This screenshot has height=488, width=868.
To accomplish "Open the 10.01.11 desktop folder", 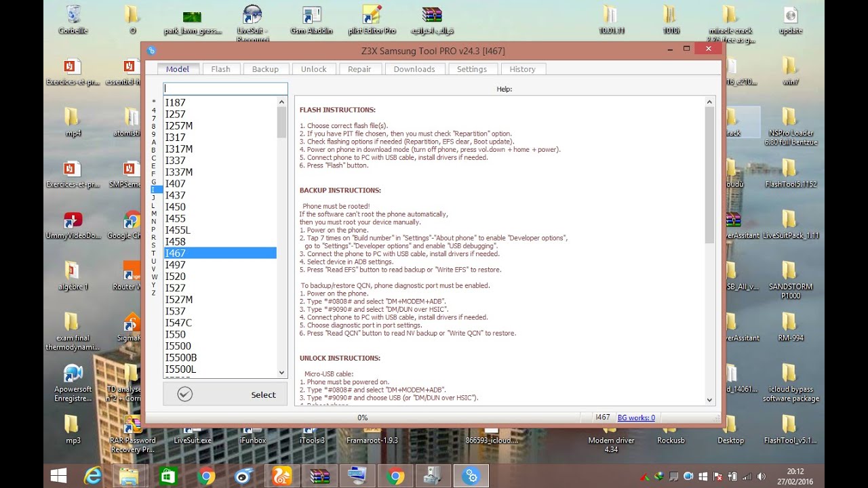I will point(611,20).
